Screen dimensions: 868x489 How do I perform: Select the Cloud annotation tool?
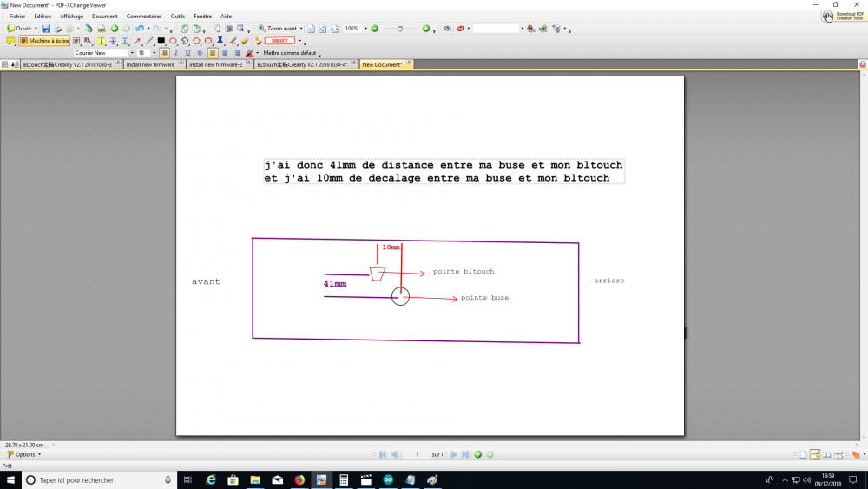point(208,41)
